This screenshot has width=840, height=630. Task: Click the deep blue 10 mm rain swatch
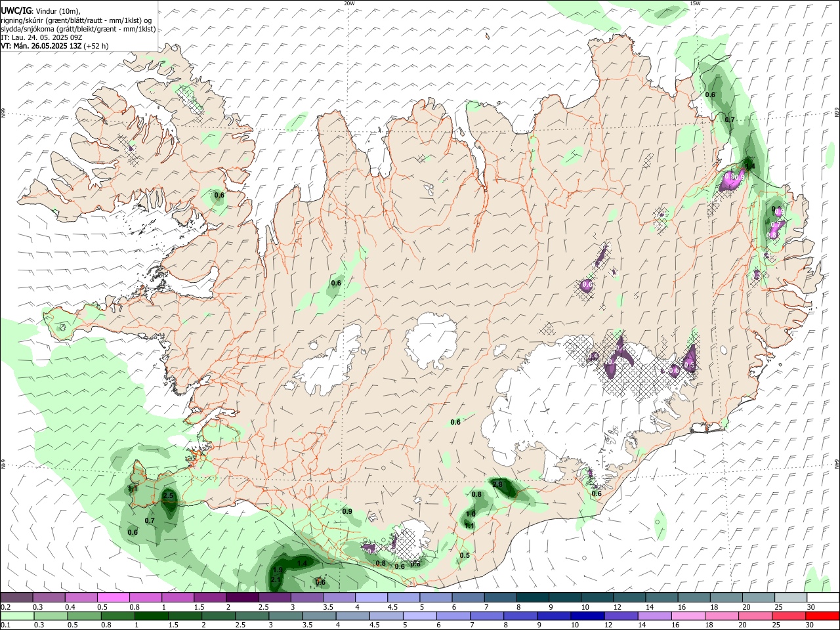(586, 616)
